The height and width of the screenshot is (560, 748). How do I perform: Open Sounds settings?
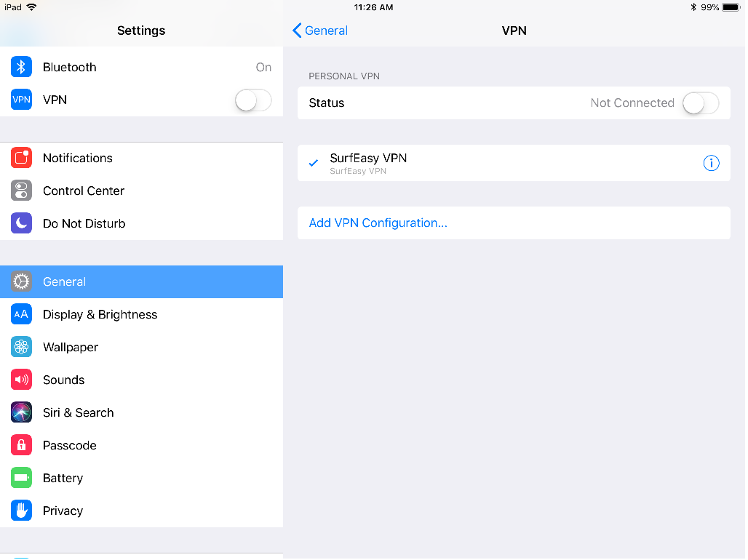[x=64, y=380]
